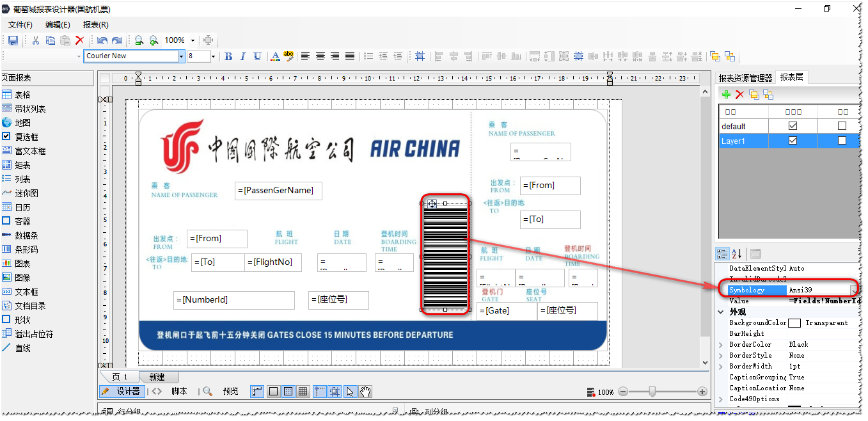
Task: Switch to 设计器 designer view
Action: 122,391
